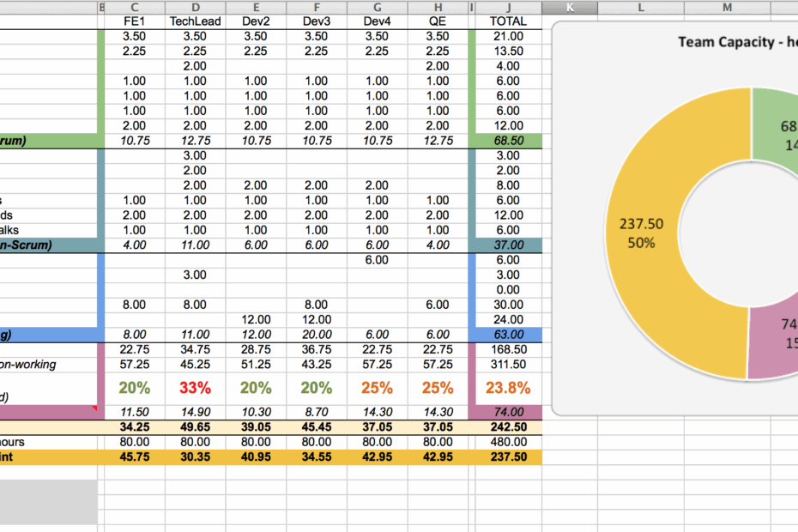This screenshot has height=532, width=798.
Task: Select the 30.35 TechLead cell
Action: (x=196, y=456)
